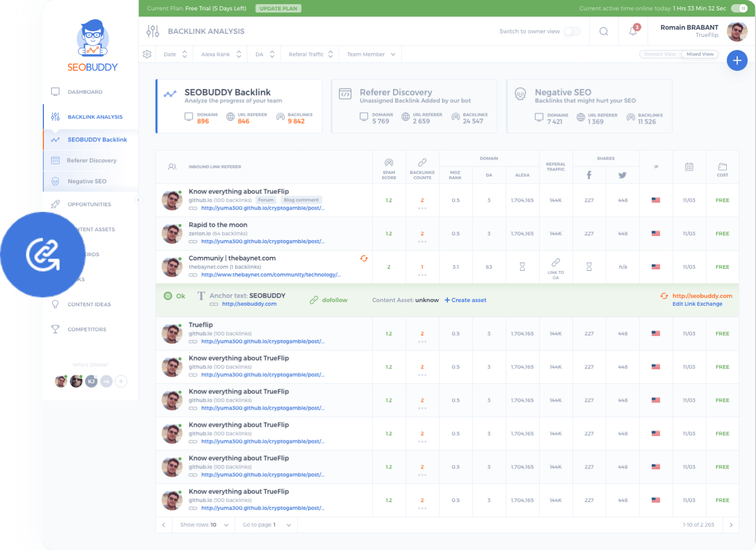The image size is (756, 550).
Task: Click the Backlinks Counts column icon
Action: coord(422,162)
